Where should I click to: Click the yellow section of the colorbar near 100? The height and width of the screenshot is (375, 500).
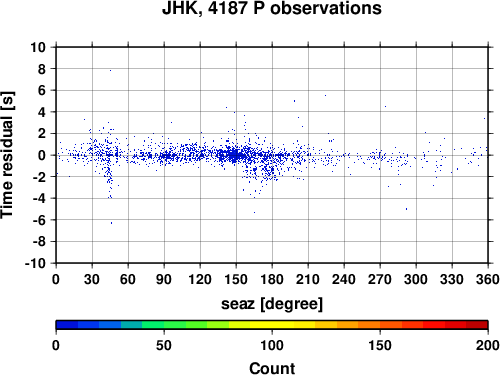pyautogui.click(x=272, y=325)
